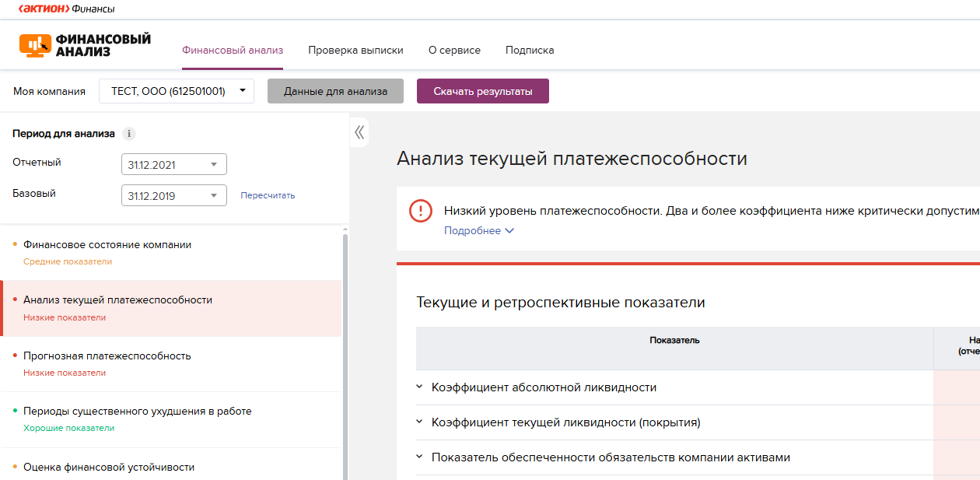Click the red warning exclamation icon
This screenshot has width=980, height=480.
point(421,211)
